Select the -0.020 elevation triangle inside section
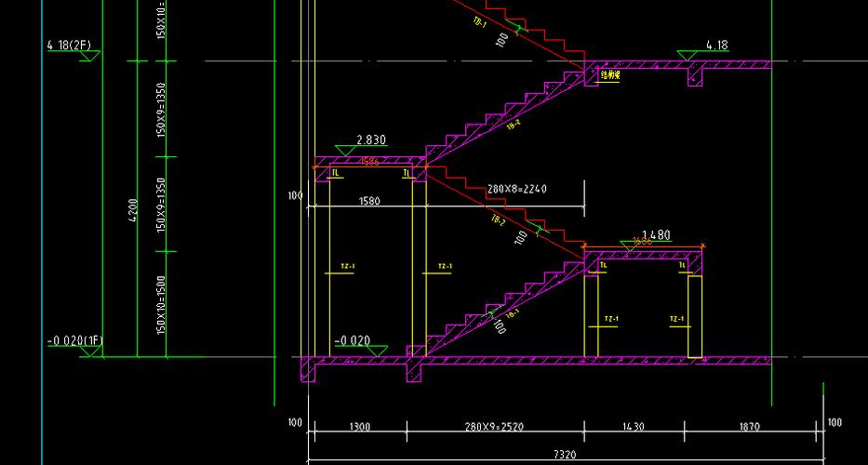 click(x=376, y=351)
